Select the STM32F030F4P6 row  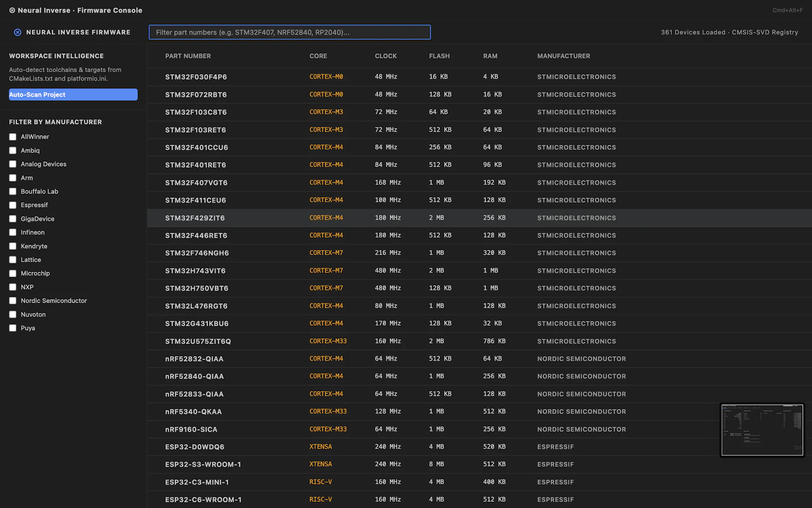tap(480, 77)
